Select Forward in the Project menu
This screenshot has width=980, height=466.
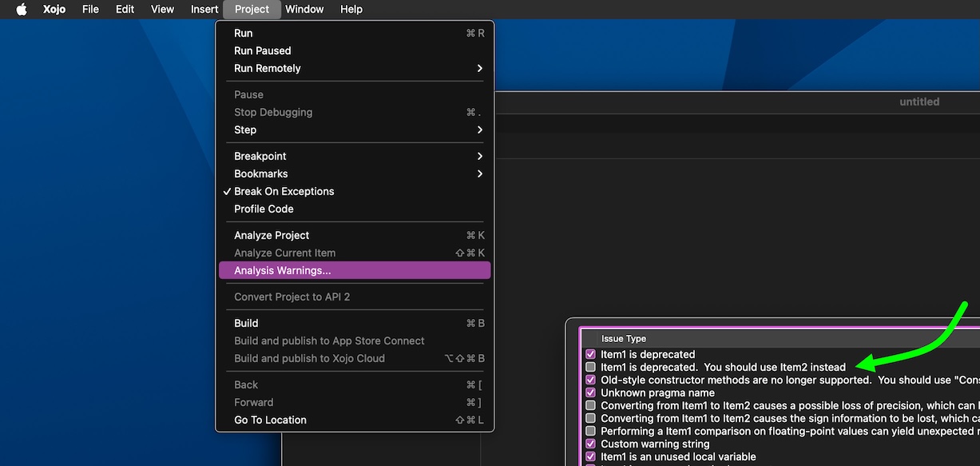click(x=355, y=402)
